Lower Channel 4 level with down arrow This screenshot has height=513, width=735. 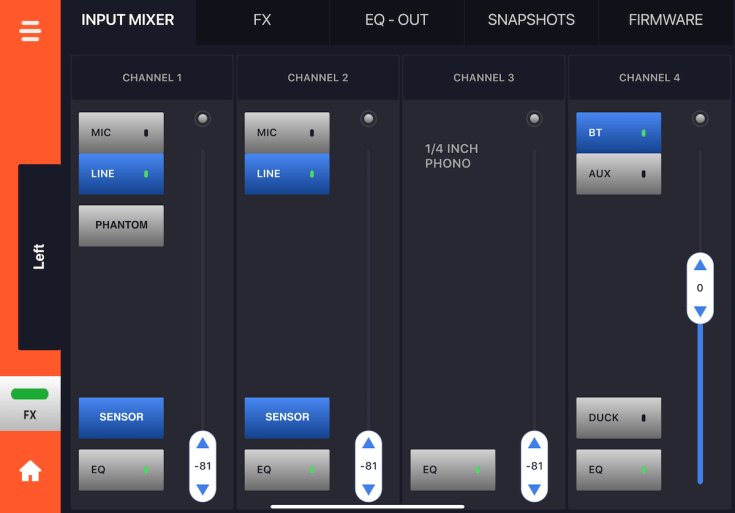point(700,312)
